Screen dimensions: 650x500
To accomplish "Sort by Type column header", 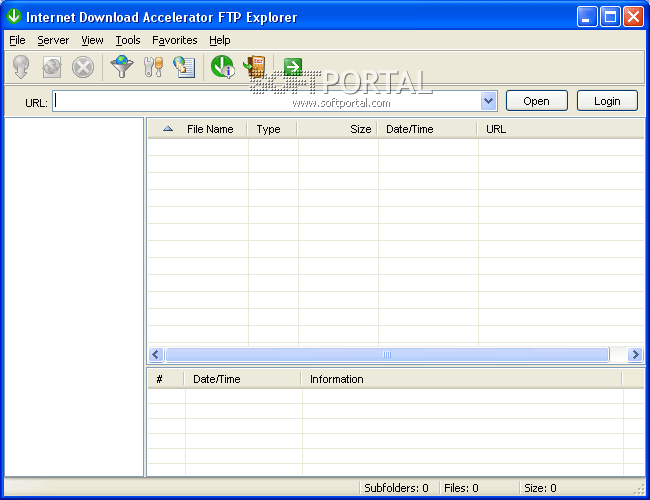I will click(269, 129).
